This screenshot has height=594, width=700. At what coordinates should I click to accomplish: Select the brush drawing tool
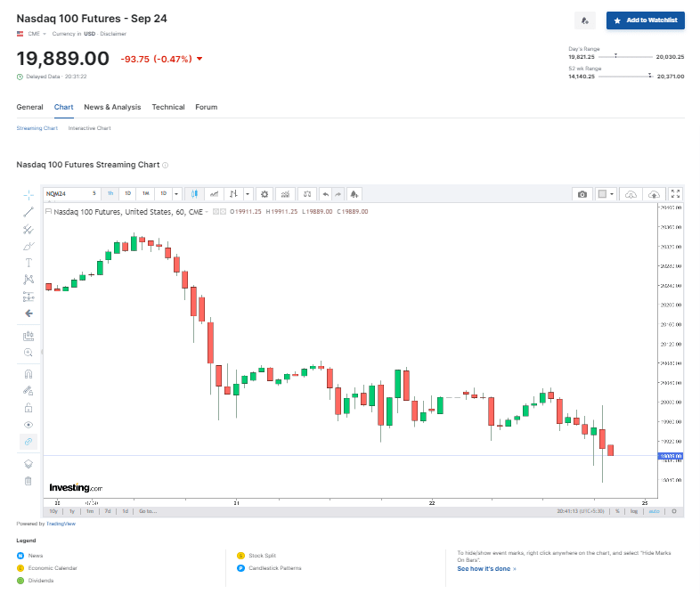point(28,246)
